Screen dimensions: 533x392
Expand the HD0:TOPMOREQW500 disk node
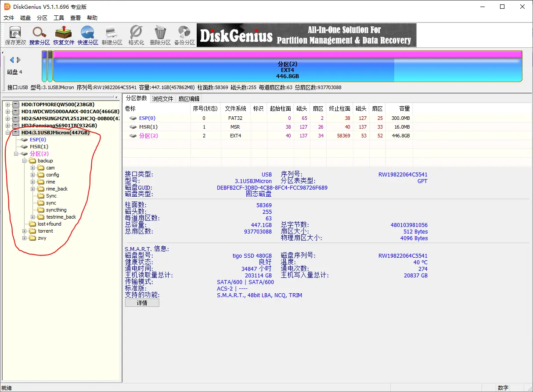[x=8, y=104]
